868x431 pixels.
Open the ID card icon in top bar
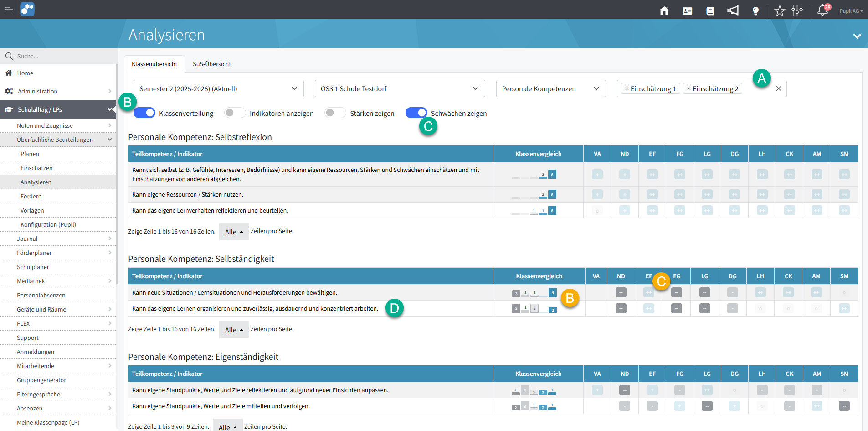pyautogui.click(x=688, y=11)
